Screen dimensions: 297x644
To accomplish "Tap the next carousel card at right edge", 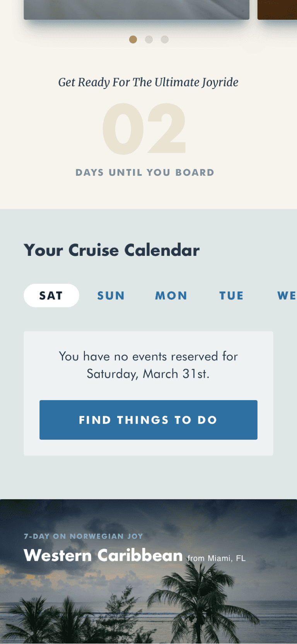I will (277, 10).
